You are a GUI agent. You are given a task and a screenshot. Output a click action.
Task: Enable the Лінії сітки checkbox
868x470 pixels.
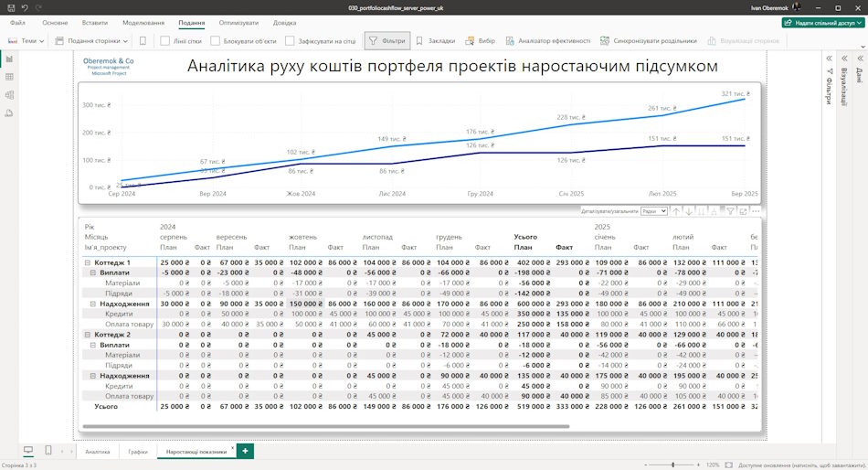tap(165, 40)
